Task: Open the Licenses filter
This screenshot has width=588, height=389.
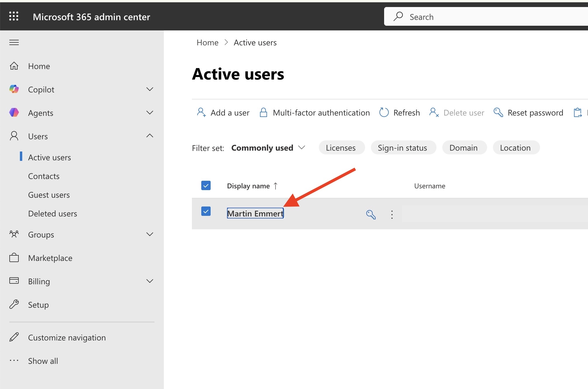Action: 341,147
